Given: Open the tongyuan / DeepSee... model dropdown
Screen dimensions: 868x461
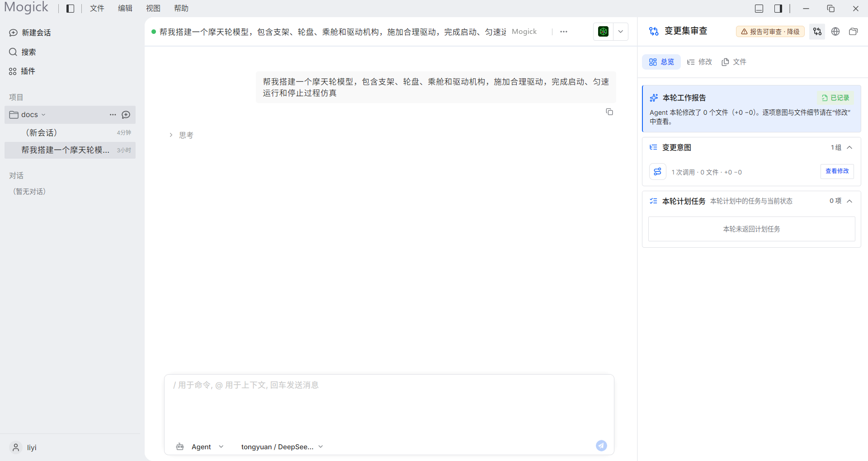Looking at the screenshot, I should coord(282,447).
